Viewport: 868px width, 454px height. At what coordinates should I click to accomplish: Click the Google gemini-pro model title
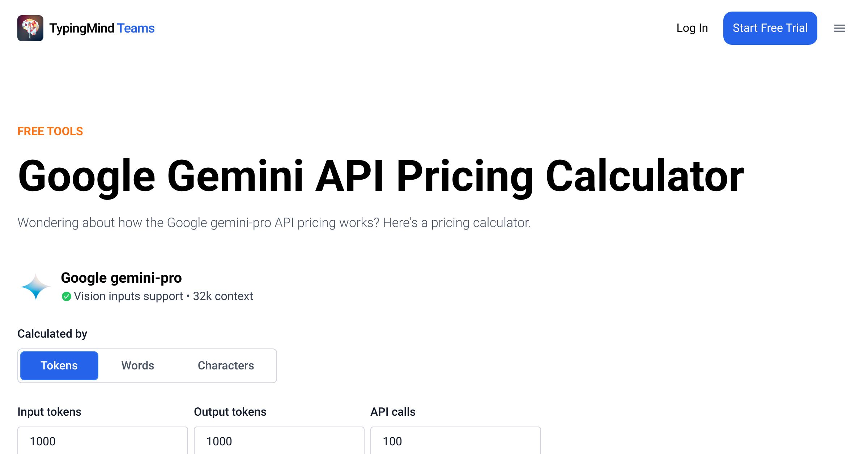pos(121,278)
